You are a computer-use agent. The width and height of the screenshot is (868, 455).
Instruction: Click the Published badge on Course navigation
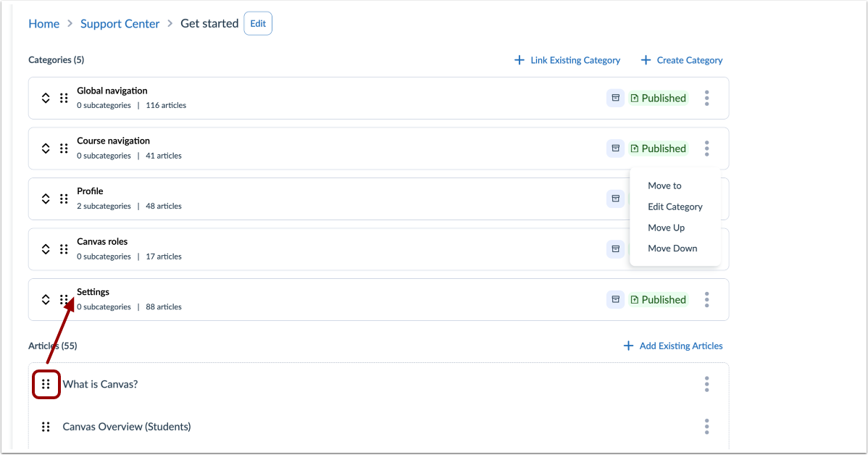658,148
